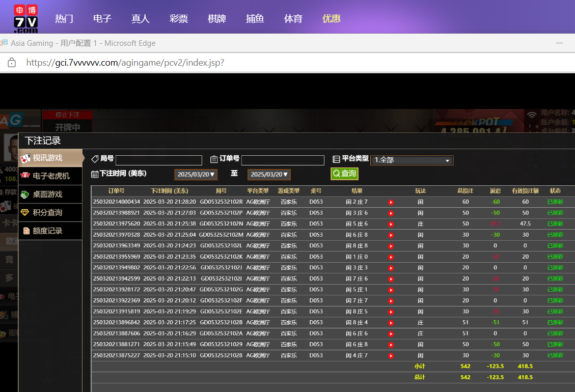The height and width of the screenshot is (392, 575).
Task: Open the end date picker after 至
Action: click(x=269, y=174)
